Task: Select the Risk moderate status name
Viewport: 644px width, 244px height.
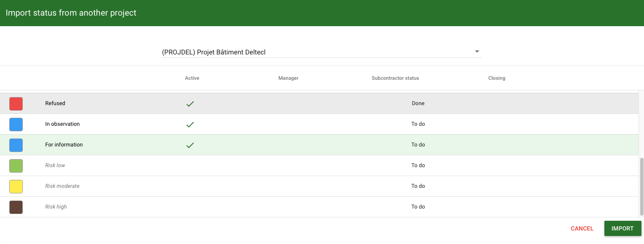Action: 62,186
